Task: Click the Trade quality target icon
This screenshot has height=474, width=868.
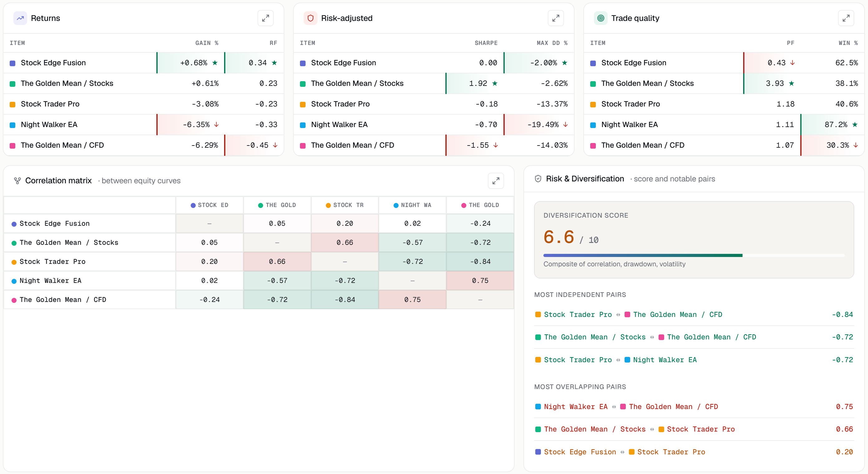Action: [x=601, y=18]
